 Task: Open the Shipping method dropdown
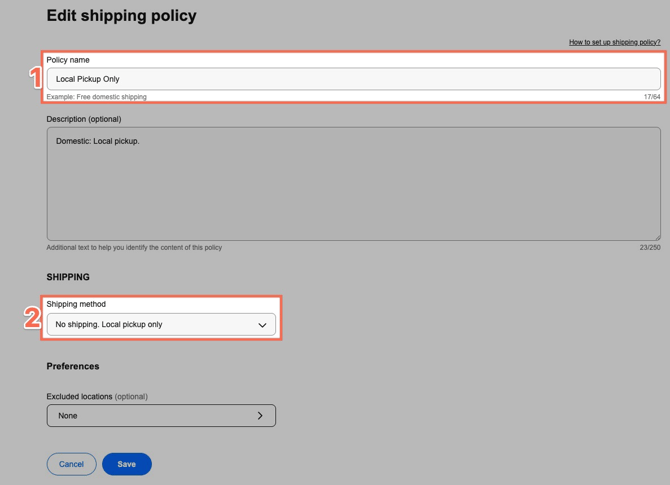161,325
